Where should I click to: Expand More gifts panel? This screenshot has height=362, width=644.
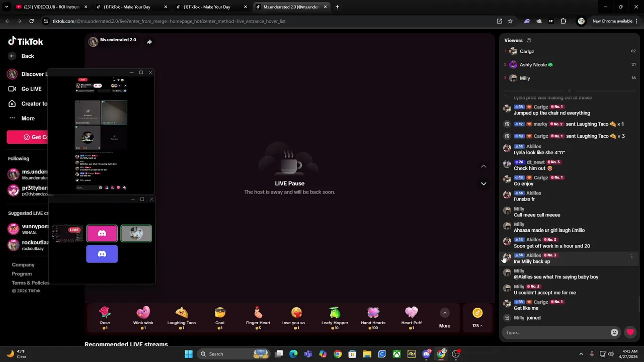coord(445,318)
